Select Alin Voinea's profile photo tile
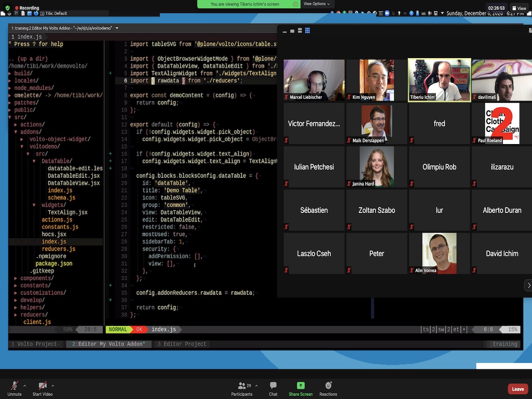This screenshot has width=532, height=399. (439, 254)
